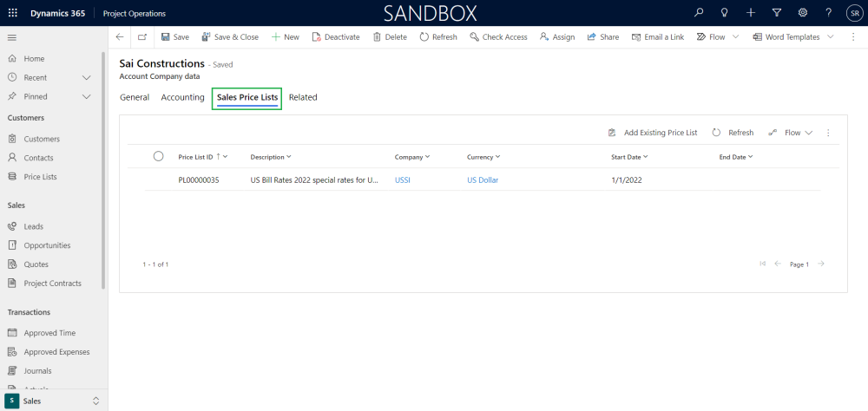Open Approved Expenses in the sidebar
Image resolution: width=868 pixels, height=411 pixels.
[56, 352]
